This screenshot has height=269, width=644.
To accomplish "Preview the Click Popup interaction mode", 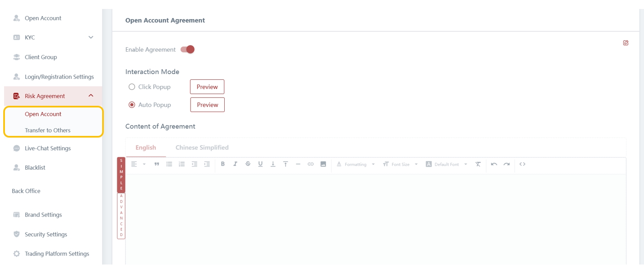I will (x=207, y=87).
